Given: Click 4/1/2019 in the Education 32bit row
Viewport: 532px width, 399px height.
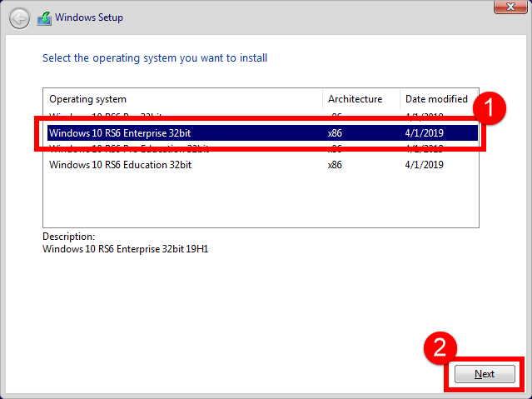Looking at the screenshot, I should tap(424, 165).
